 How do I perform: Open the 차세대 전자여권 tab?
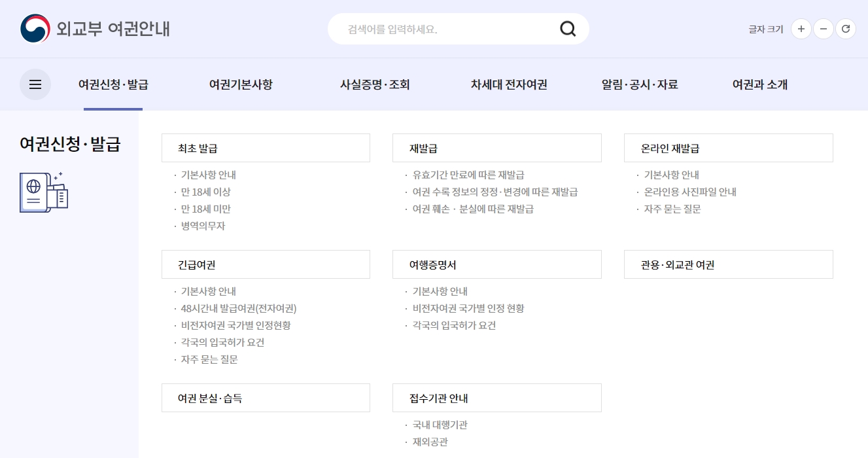509,84
